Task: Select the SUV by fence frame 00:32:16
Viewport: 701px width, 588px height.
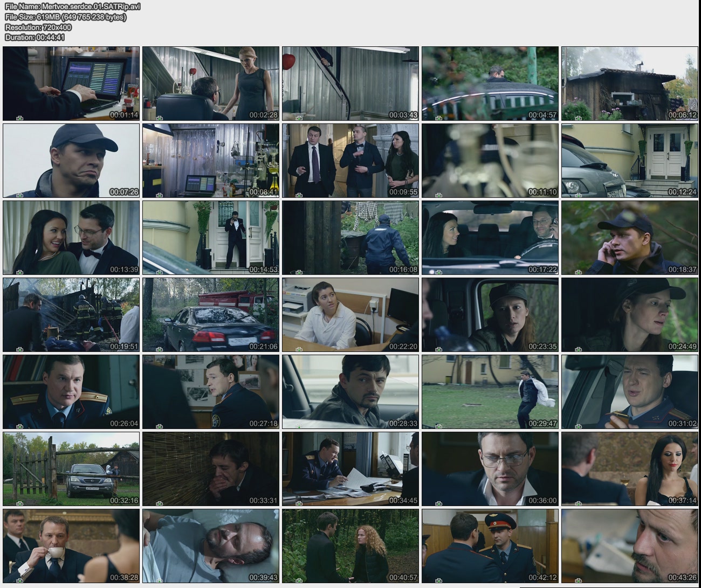Action: [x=71, y=469]
